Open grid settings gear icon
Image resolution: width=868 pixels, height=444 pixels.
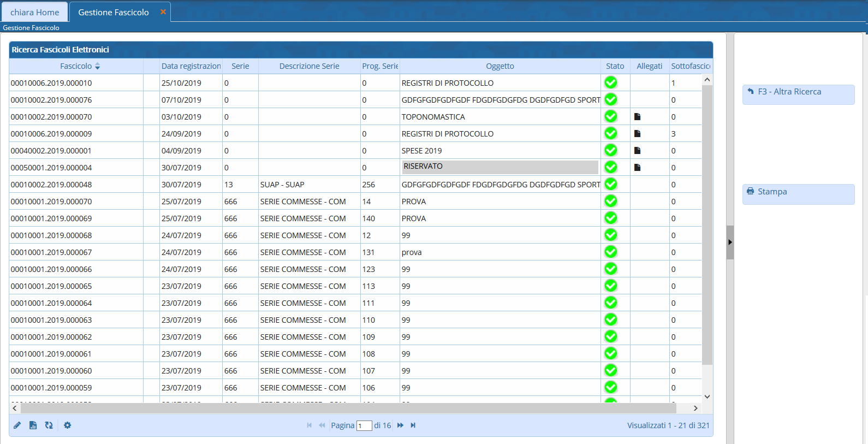tap(67, 425)
